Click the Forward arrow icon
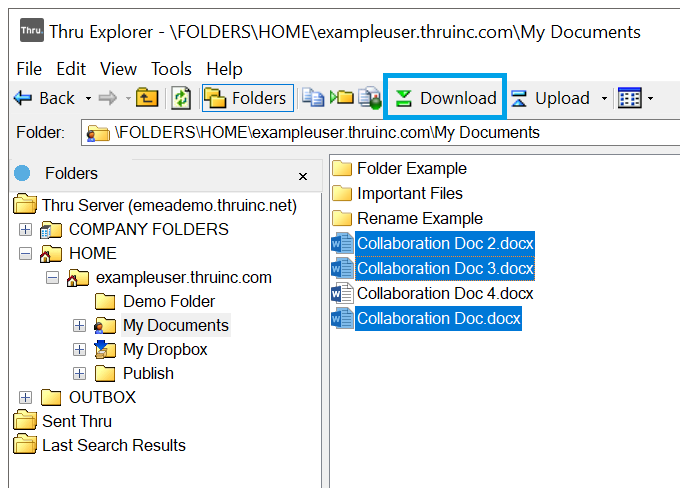This screenshot has height=488, width=680. tap(107, 98)
